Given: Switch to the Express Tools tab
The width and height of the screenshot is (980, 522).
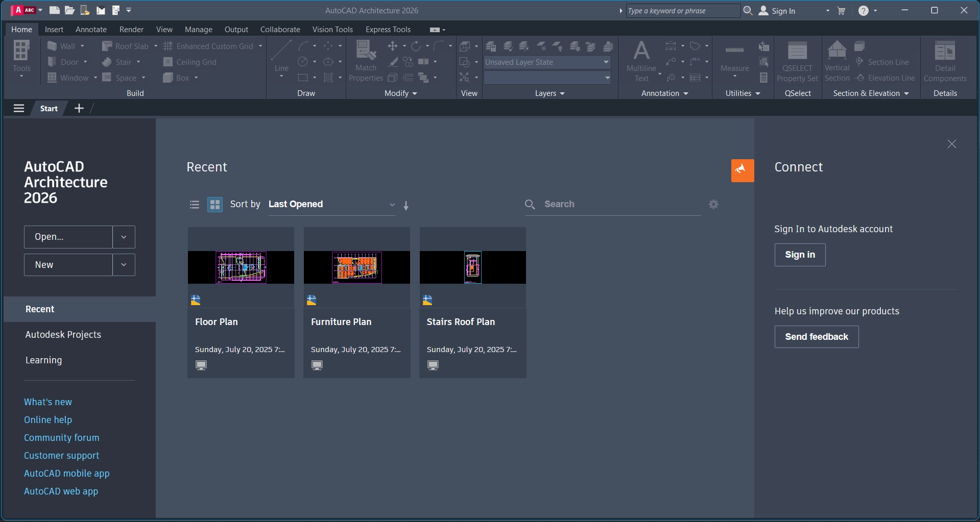Looking at the screenshot, I should coord(388,30).
